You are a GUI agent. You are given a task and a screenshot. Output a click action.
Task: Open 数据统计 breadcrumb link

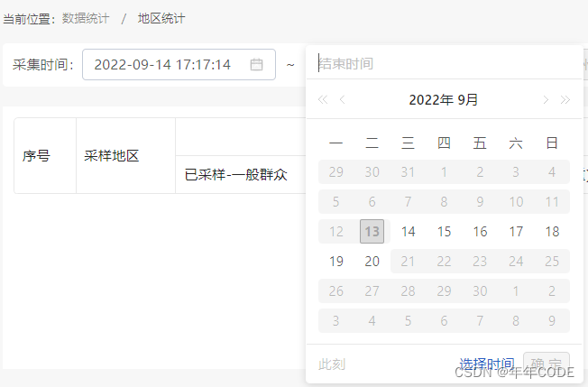point(86,18)
